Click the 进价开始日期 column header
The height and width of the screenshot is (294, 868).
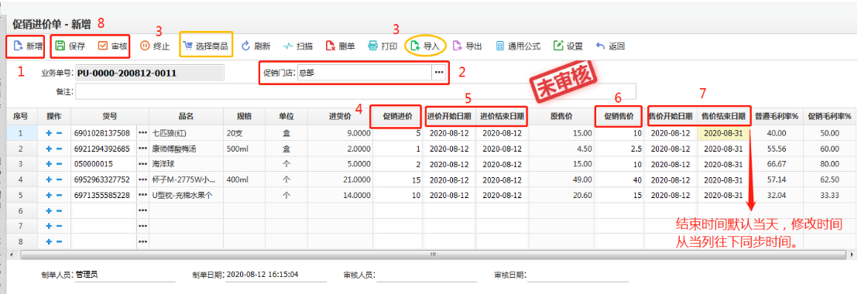(x=450, y=117)
